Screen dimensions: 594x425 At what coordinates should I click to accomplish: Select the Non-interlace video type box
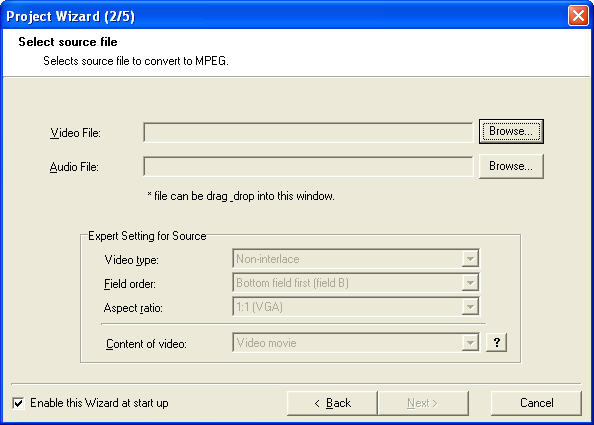356,259
